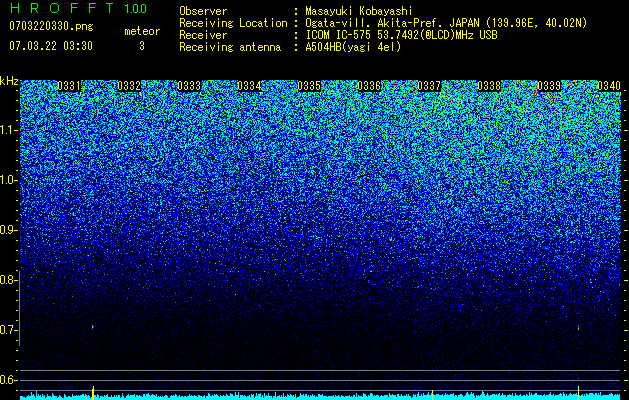
Task: Click the 'Receiving antenna' field label
Action: click(230, 47)
